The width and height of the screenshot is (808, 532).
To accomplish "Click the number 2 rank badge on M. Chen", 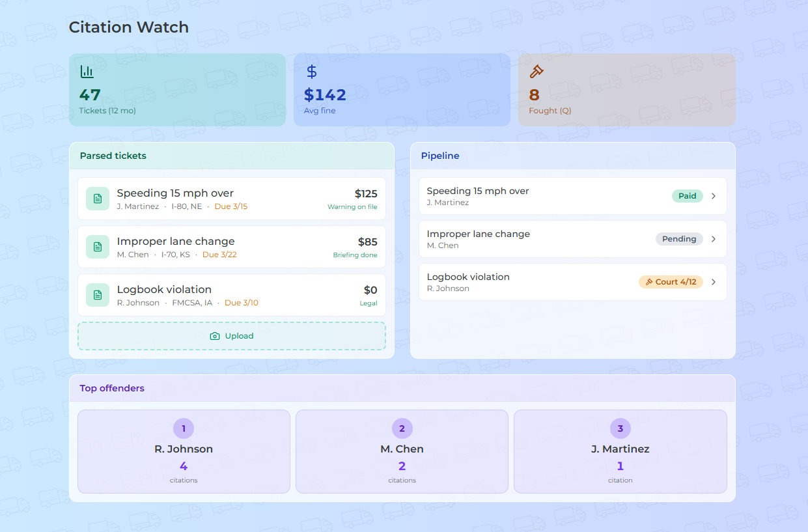I will tap(402, 428).
